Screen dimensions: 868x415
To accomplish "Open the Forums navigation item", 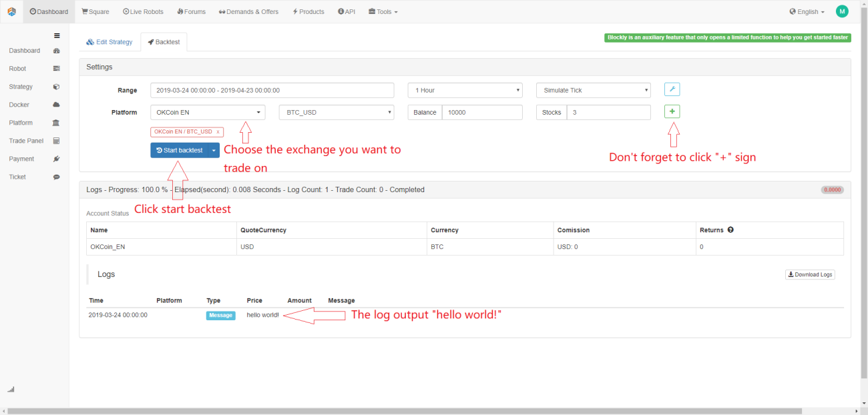I will click(192, 11).
